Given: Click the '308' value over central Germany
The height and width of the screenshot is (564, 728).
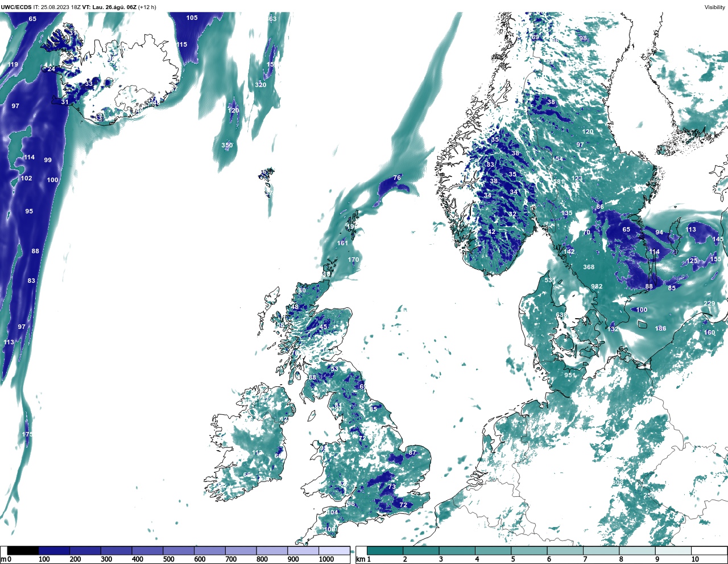Looking at the screenshot, I should click(618, 483).
